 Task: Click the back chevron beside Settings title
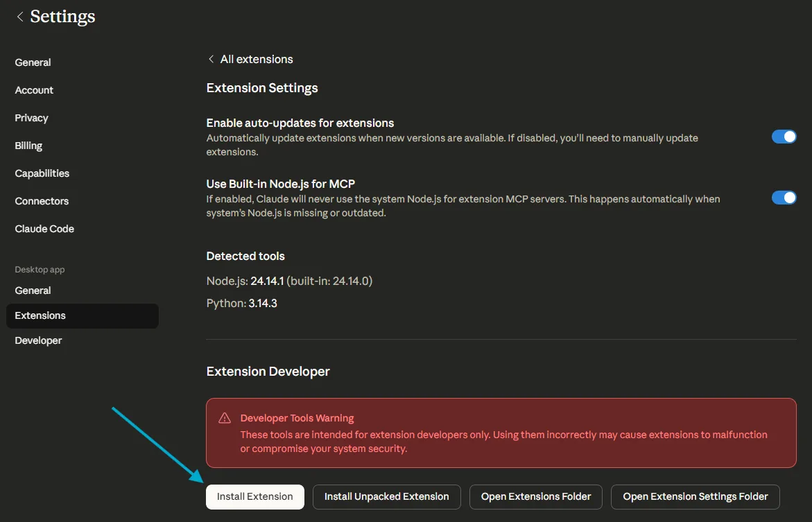19,16
